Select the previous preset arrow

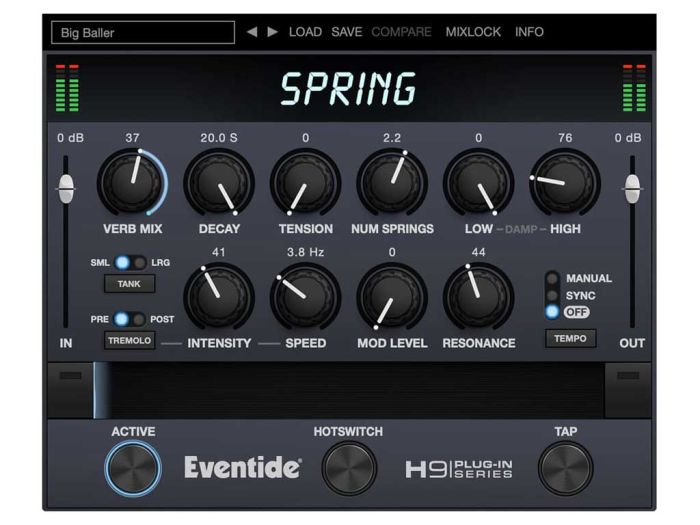pos(252,32)
